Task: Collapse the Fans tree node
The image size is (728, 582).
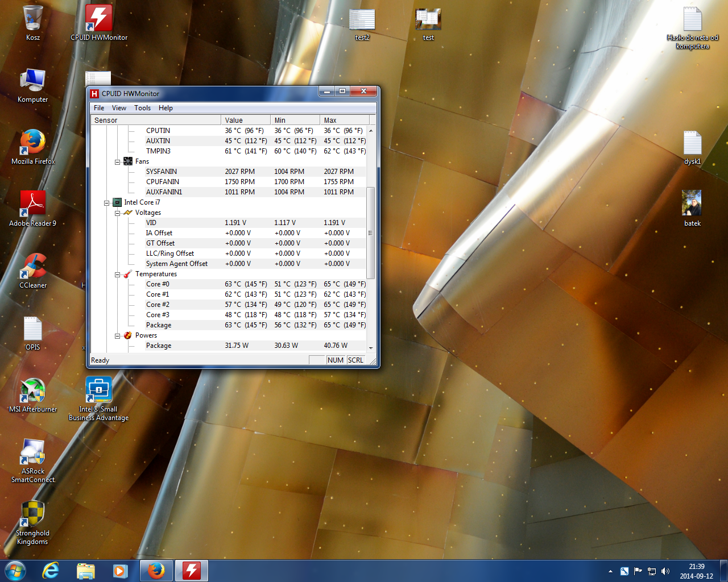Action: [118, 162]
